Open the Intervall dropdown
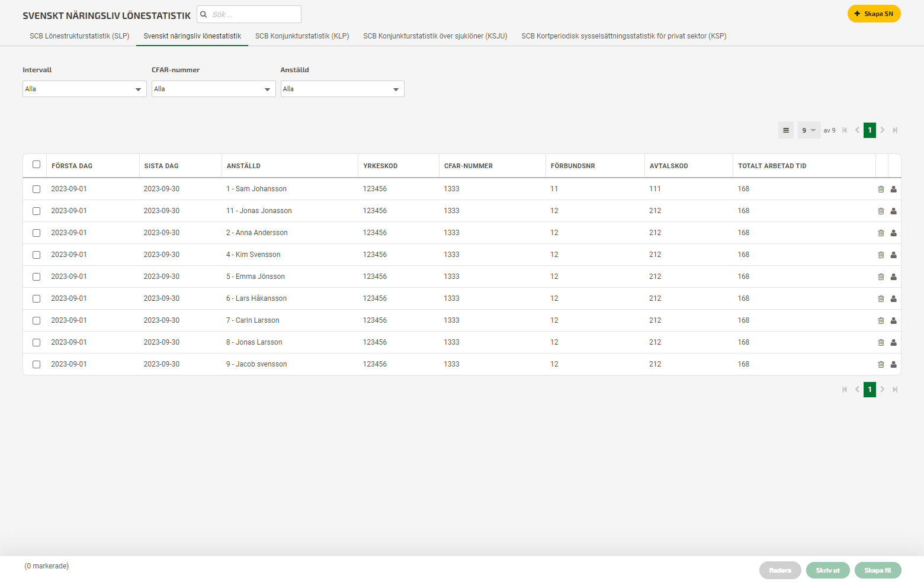This screenshot has height=588, width=924. pos(85,89)
